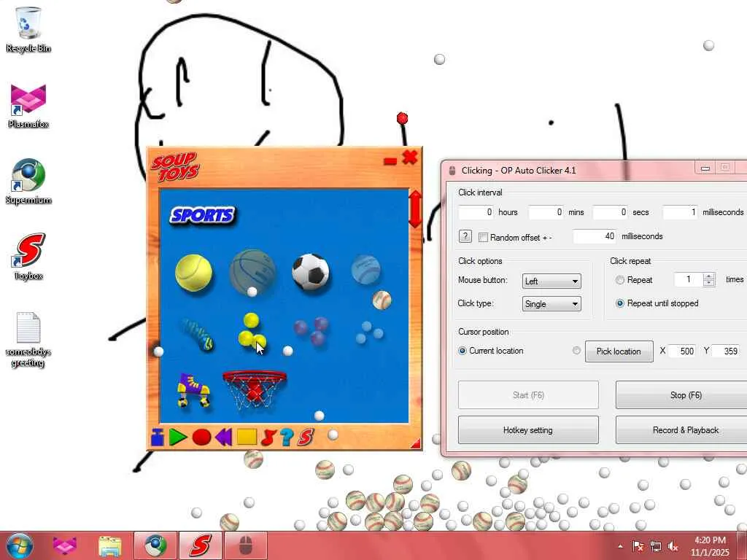The width and height of the screenshot is (747, 560).
Task: Open Recycle Bin desktop icon
Action: (x=28, y=30)
